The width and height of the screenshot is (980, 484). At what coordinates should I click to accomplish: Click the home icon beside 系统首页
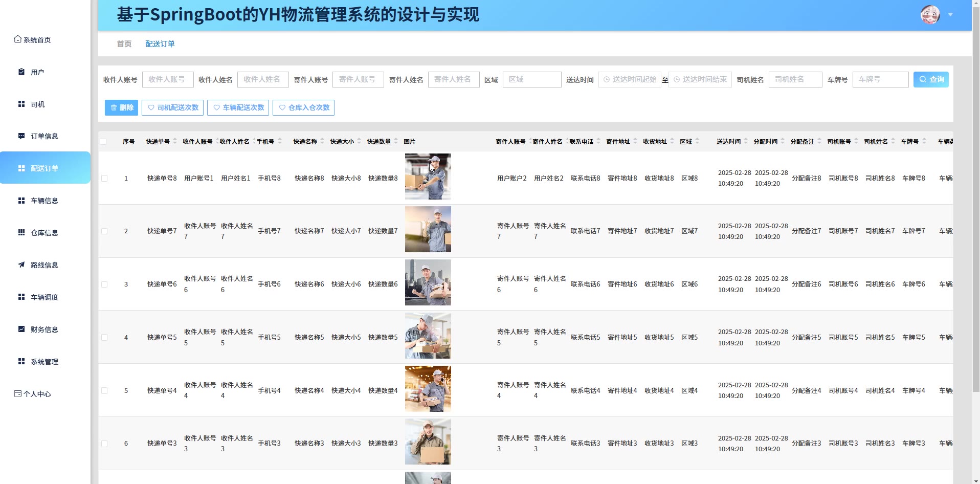[x=17, y=39]
